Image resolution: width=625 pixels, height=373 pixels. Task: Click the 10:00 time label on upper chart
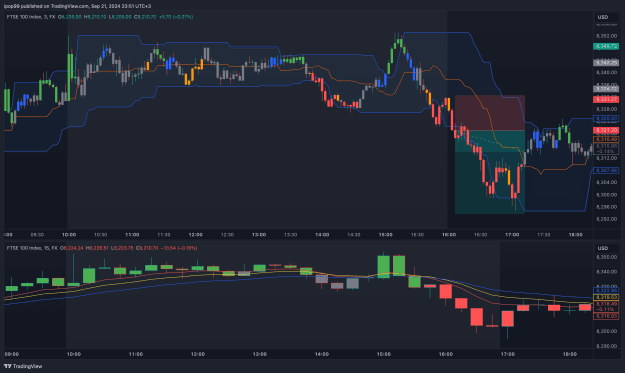pos(69,235)
